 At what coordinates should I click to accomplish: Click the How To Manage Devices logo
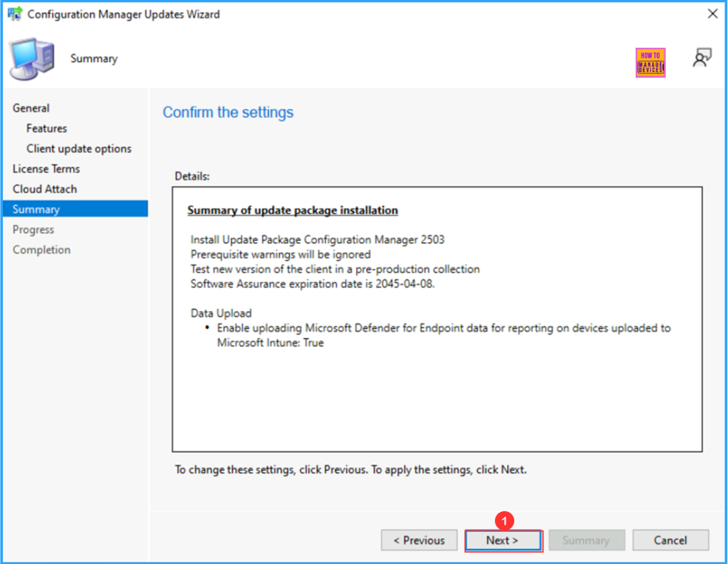(x=650, y=63)
